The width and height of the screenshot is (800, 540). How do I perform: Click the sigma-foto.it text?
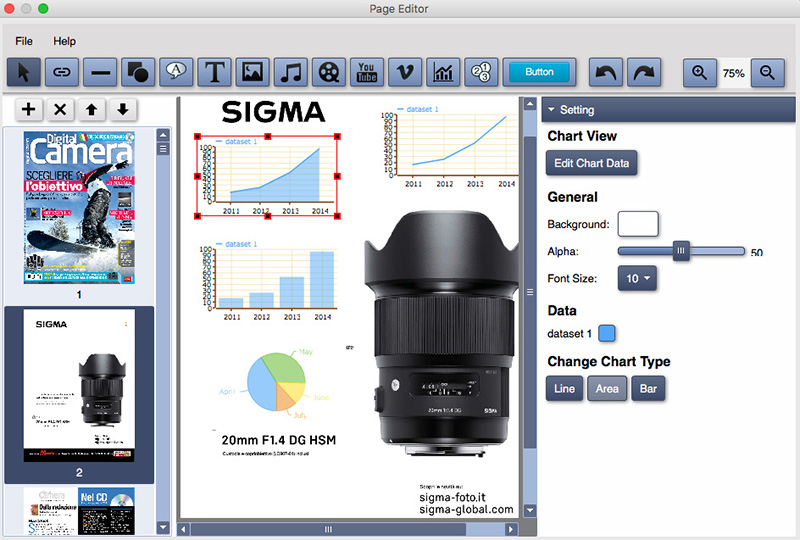tap(453, 497)
